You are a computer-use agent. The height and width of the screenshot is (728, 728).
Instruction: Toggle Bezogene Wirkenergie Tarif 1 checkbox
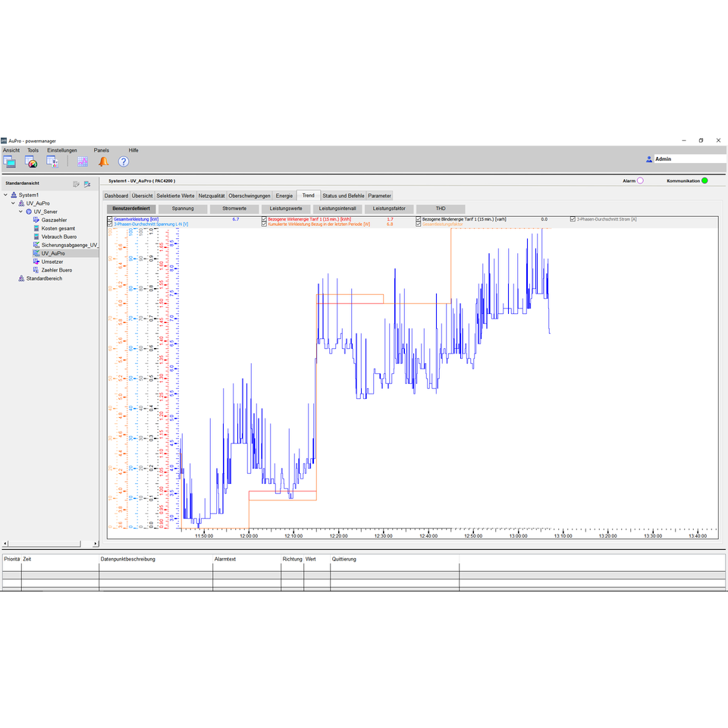(x=264, y=219)
